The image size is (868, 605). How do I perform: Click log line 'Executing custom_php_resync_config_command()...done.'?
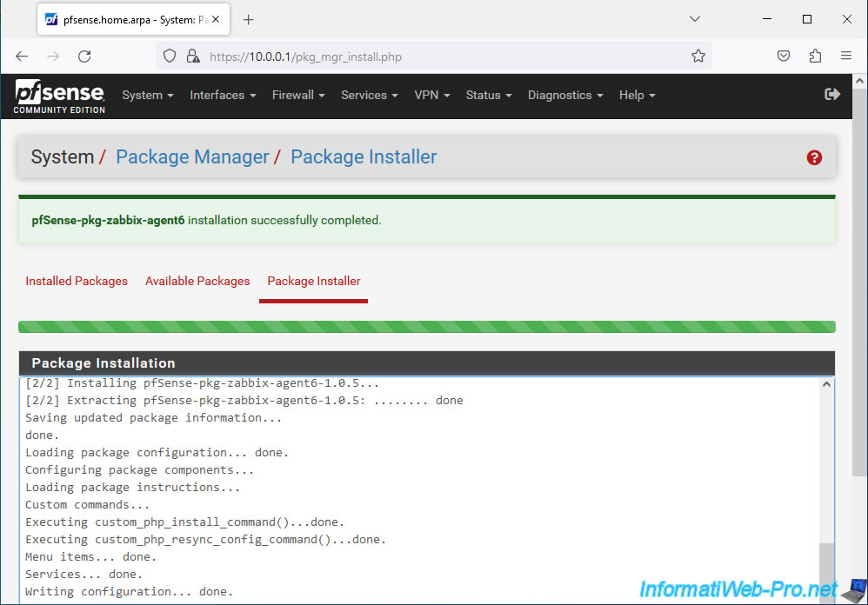[x=206, y=539]
